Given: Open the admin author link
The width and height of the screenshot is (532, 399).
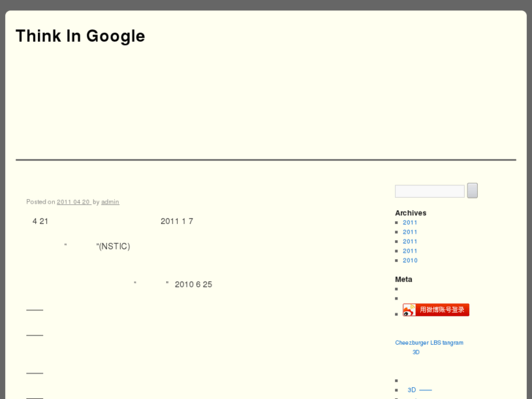Looking at the screenshot, I should (110, 202).
